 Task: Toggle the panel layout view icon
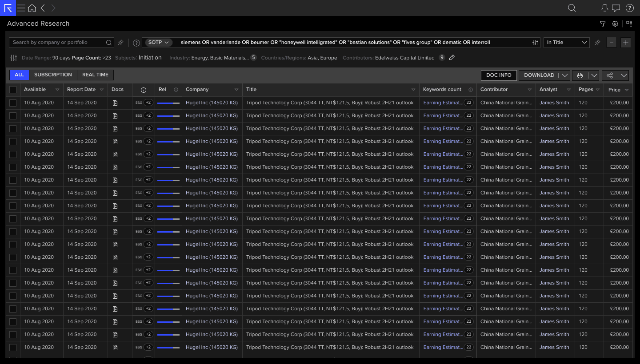[x=629, y=24]
